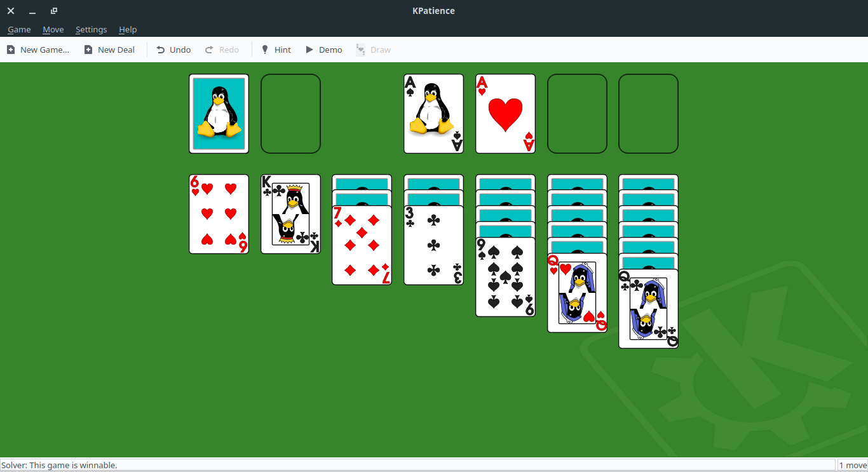Click the fourth empty foundation slot
Screen dimensions: 868x472
(x=648, y=114)
